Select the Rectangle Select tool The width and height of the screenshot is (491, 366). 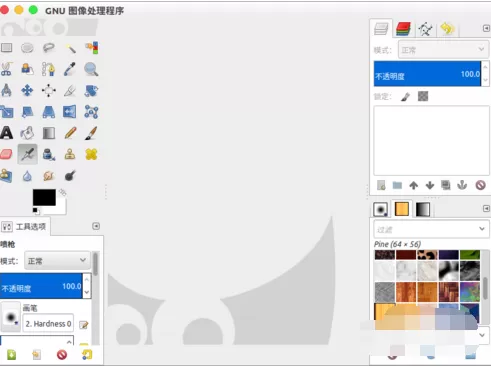(x=6, y=48)
